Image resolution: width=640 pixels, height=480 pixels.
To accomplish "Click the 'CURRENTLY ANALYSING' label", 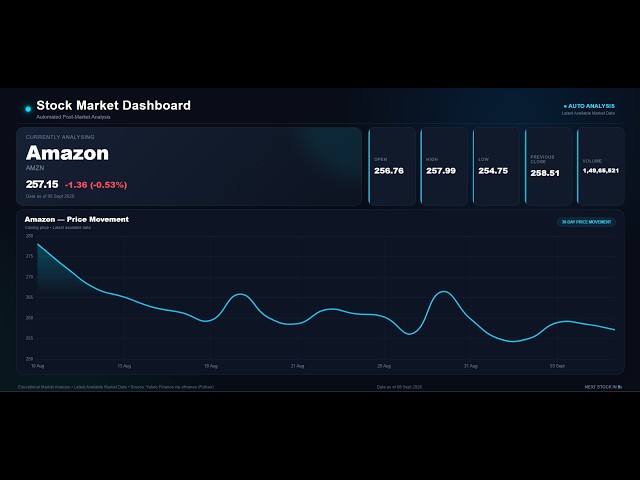I will pos(60,137).
